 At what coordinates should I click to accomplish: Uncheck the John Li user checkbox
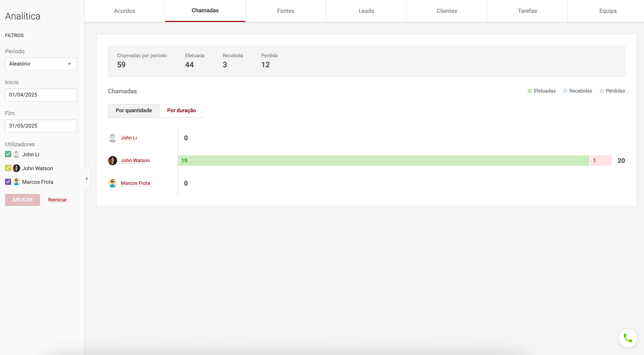click(8, 154)
